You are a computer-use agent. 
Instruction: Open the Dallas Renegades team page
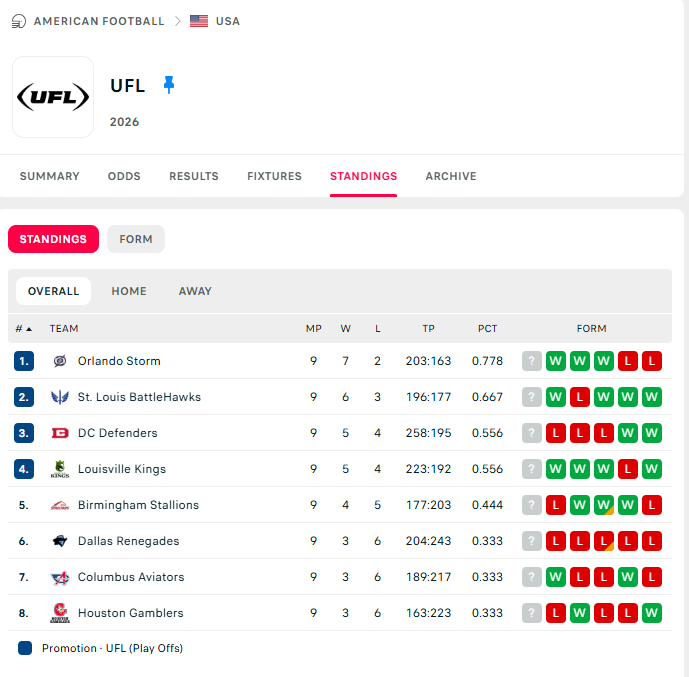click(x=128, y=541)
